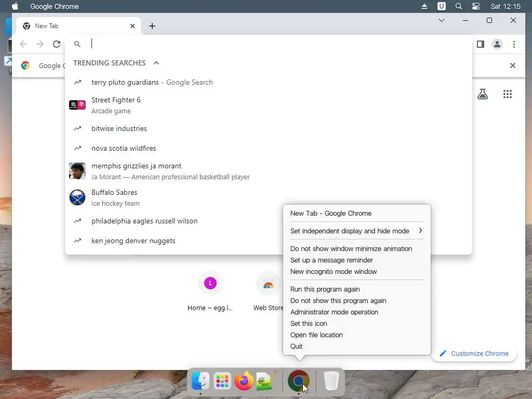The width and height of the screenshot is (532, 399).
Task: Choose Administrator mode operation
Action: pyautogui.click(x=356, y=312)
